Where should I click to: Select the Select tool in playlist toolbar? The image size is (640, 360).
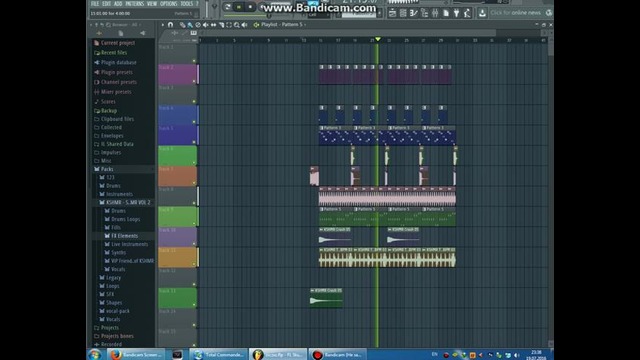pyautogui.click(x=229, y=25)
